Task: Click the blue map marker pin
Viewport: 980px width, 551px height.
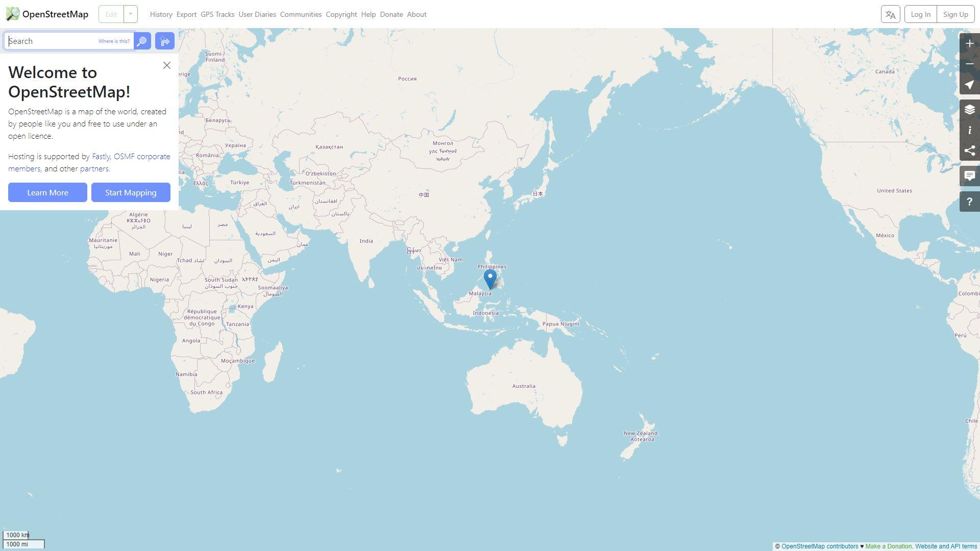Action: [490, 279]
